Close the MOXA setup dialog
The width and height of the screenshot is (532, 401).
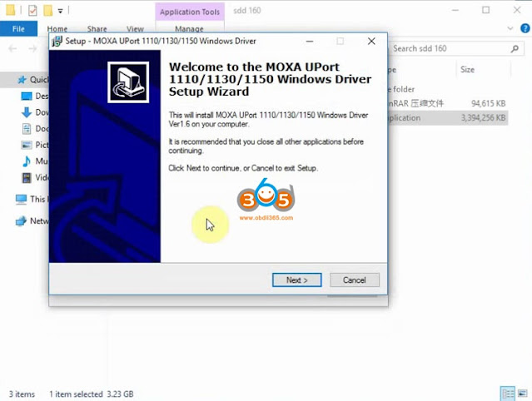pos(371,42)
